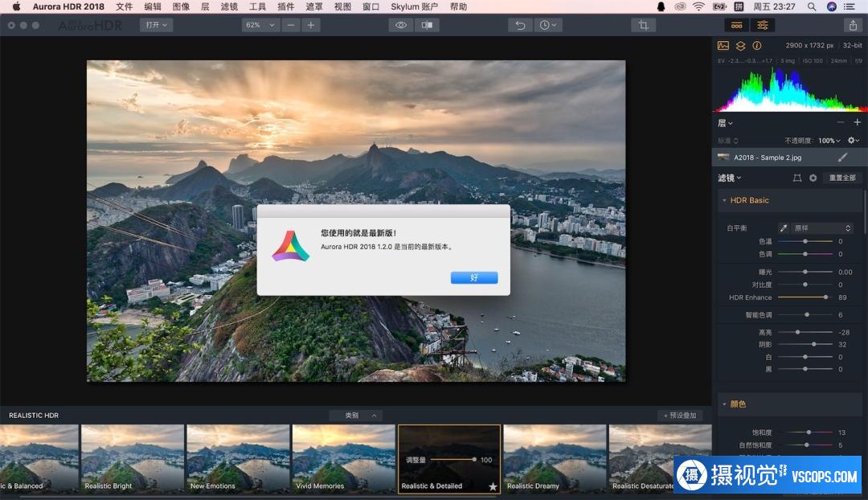The image size is (868, 500).
Task: Open the Siri icon in menu bar
Action: pos(832,6)
